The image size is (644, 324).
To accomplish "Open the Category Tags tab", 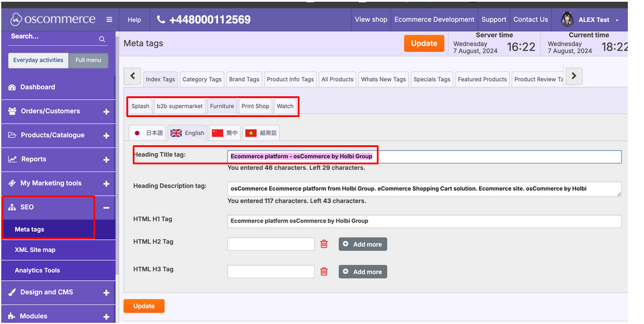I will click(x=202, y=80).
